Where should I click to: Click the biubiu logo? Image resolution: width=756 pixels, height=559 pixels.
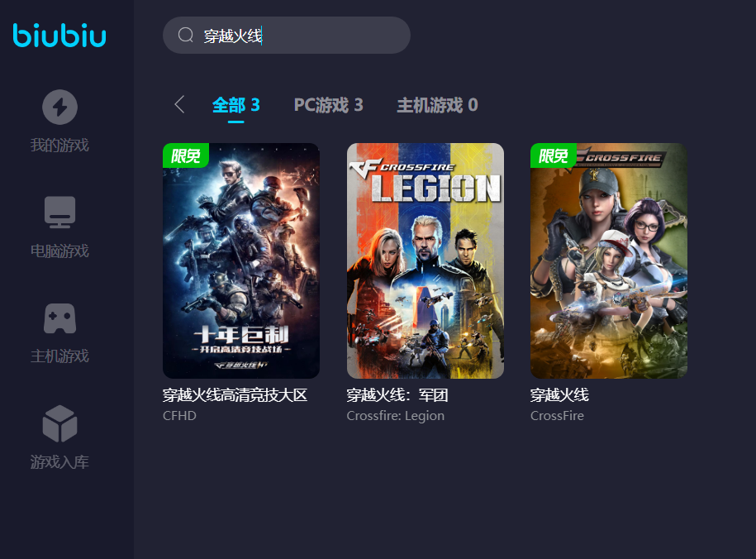pos(59,36)
